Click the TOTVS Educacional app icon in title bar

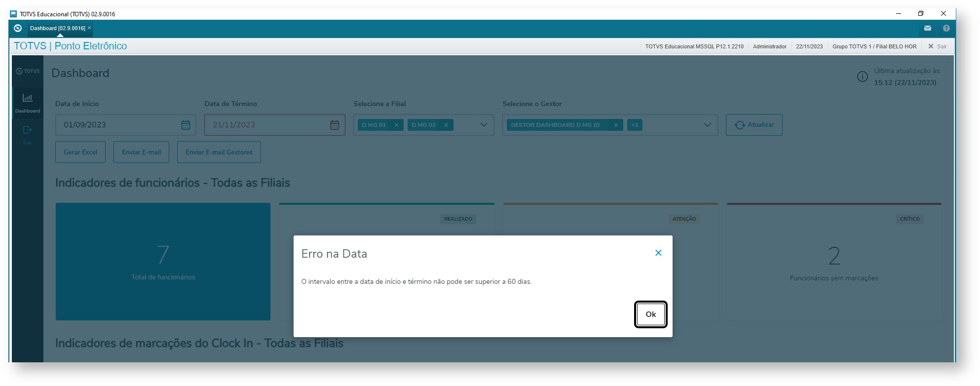(x=13, y=14)
